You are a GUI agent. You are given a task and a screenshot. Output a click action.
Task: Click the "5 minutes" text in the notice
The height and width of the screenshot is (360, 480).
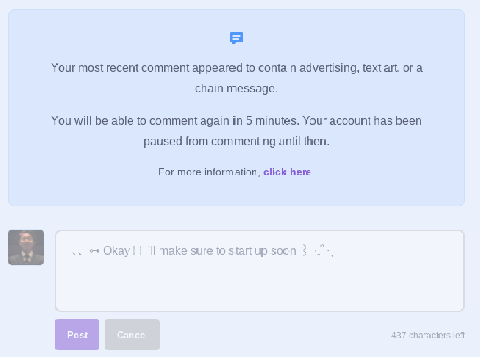(272, 121)
